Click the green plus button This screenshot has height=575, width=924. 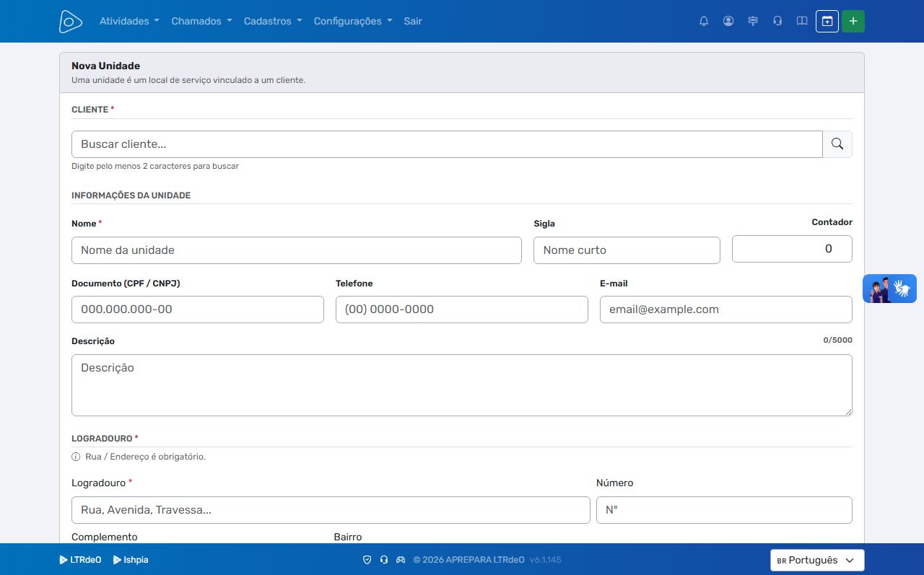[853, 22]
